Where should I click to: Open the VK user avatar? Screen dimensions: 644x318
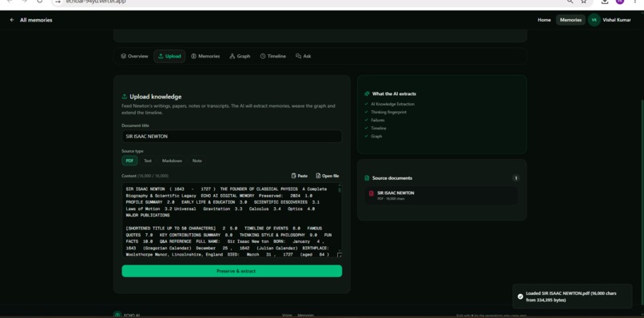tap(594, 20)
